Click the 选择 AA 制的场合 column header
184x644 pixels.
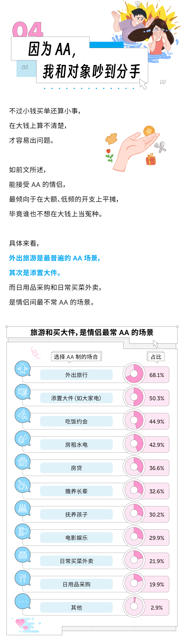click(x=76, y=357)
